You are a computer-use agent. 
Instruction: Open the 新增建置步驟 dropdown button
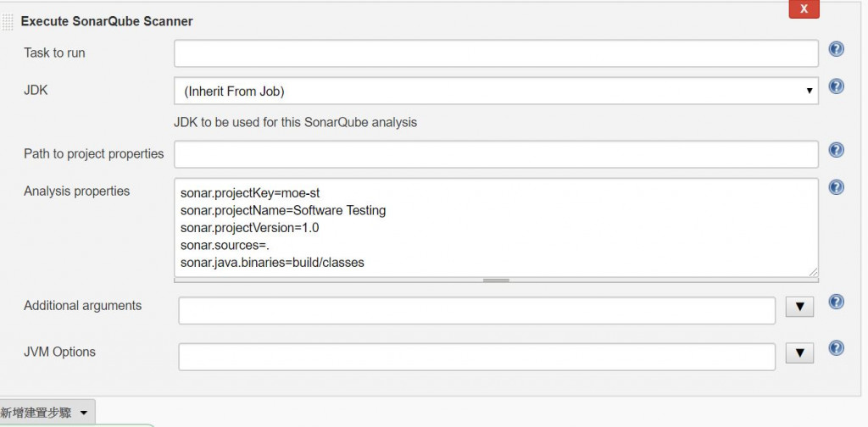(x=47, y=413)
